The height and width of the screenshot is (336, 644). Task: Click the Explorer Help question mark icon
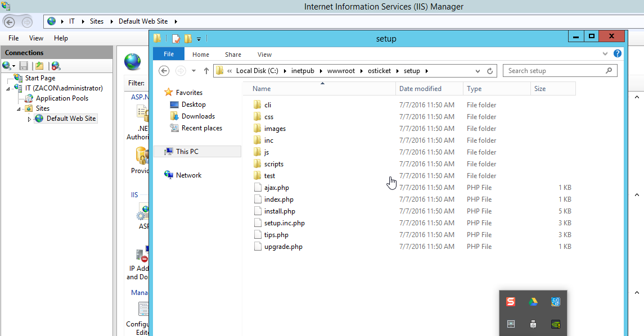tap(618, 53)
